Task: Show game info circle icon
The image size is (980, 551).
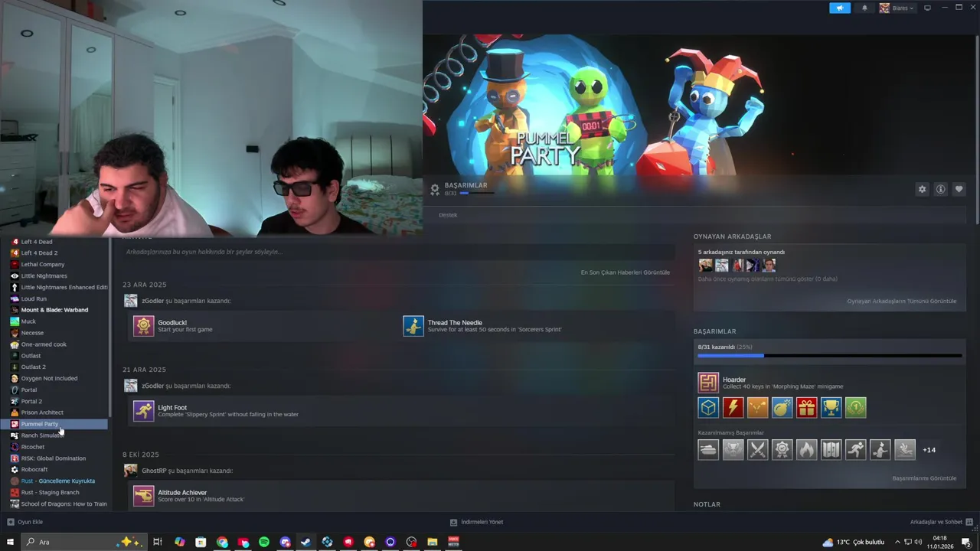Action: (x=940, y=189)
